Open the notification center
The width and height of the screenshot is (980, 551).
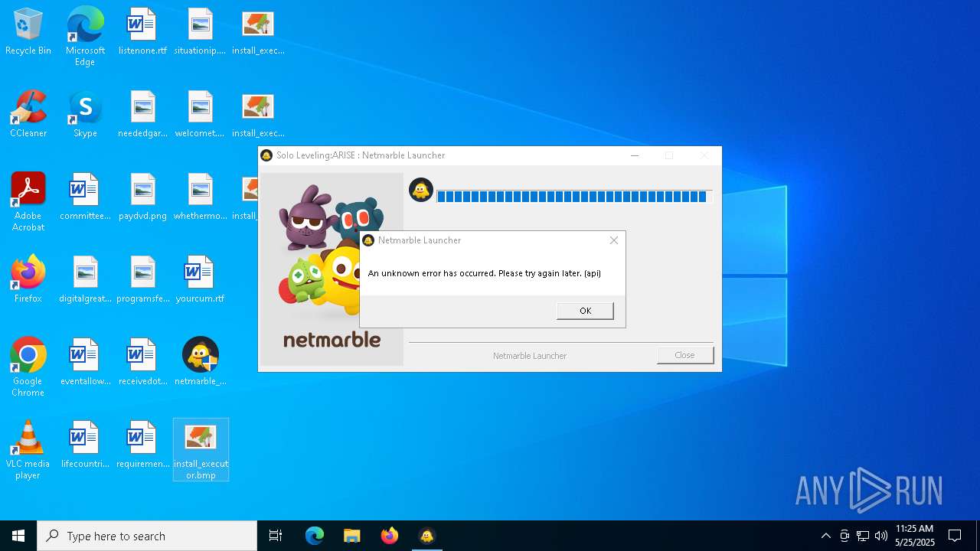pos(955,536)
